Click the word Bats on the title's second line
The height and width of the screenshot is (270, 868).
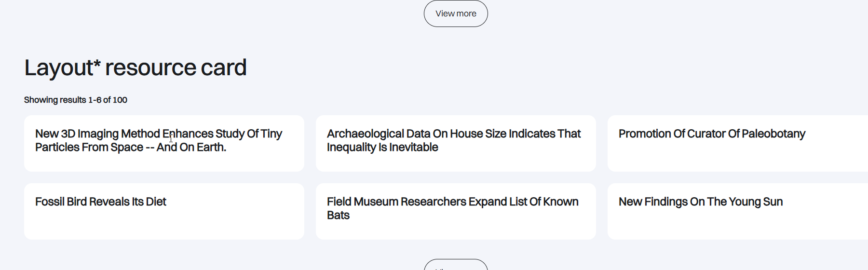pos(338,215)
